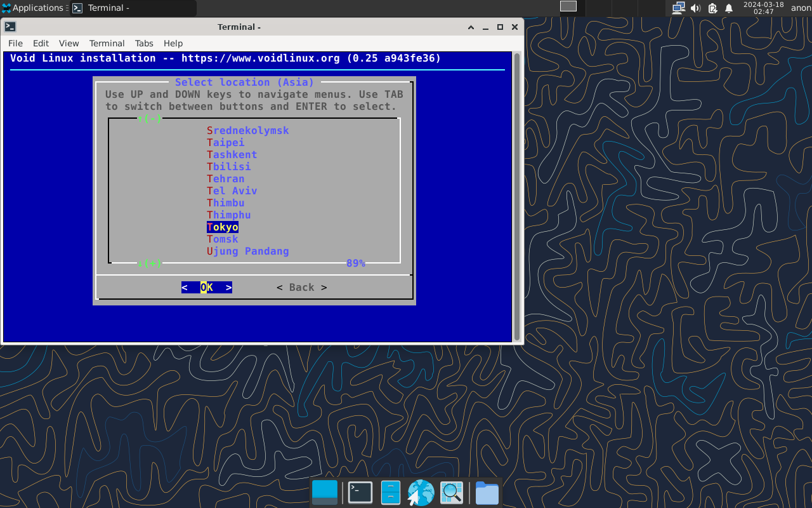Open the View menu
The width and height of the screenshot is (812, 508).
pyautogui.click(x=69, y=43)
